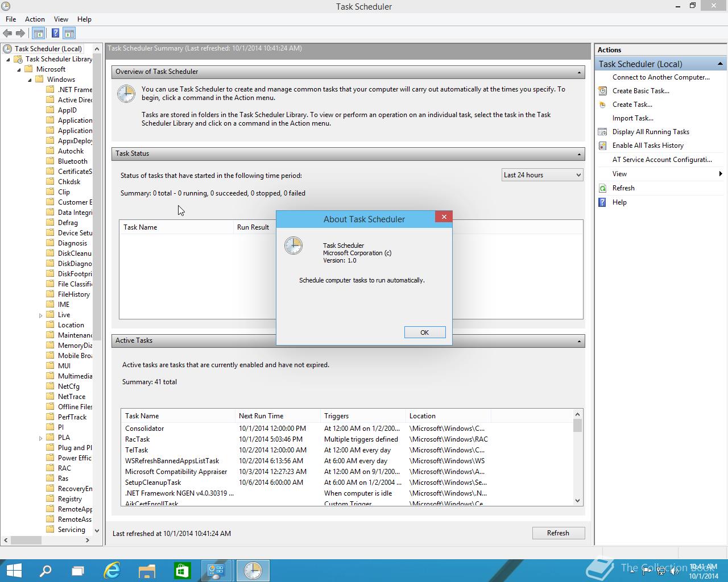Click AT Service Account Configuration action

coord(662,160)
